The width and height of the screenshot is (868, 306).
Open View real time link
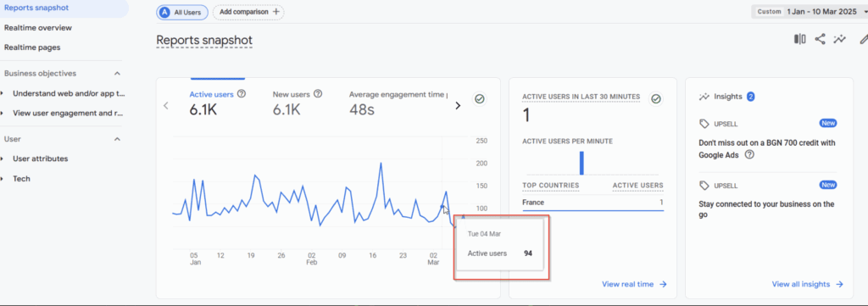[634, 285]
